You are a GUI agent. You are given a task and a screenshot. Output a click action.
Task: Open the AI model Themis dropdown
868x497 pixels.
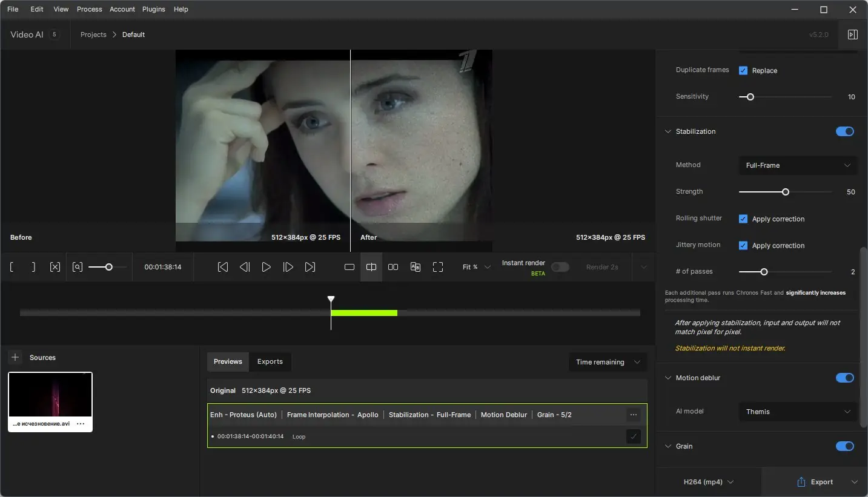tap(798, 412)
